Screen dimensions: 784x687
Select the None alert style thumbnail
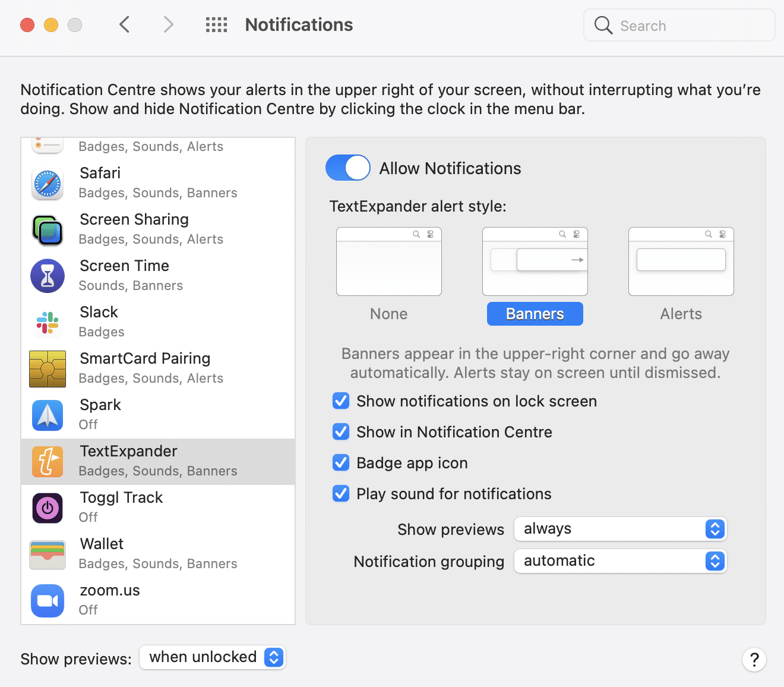(x=389, y=261)
